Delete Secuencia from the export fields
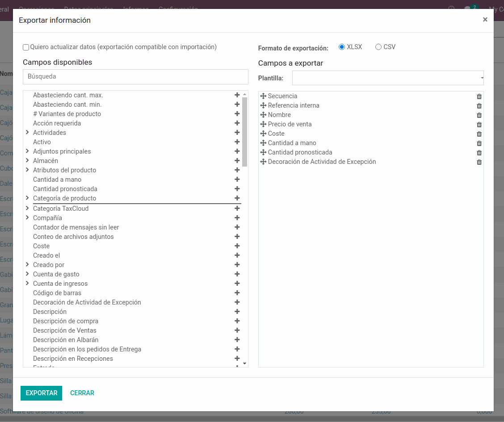The image size is (504, 422). click(479, 96)
